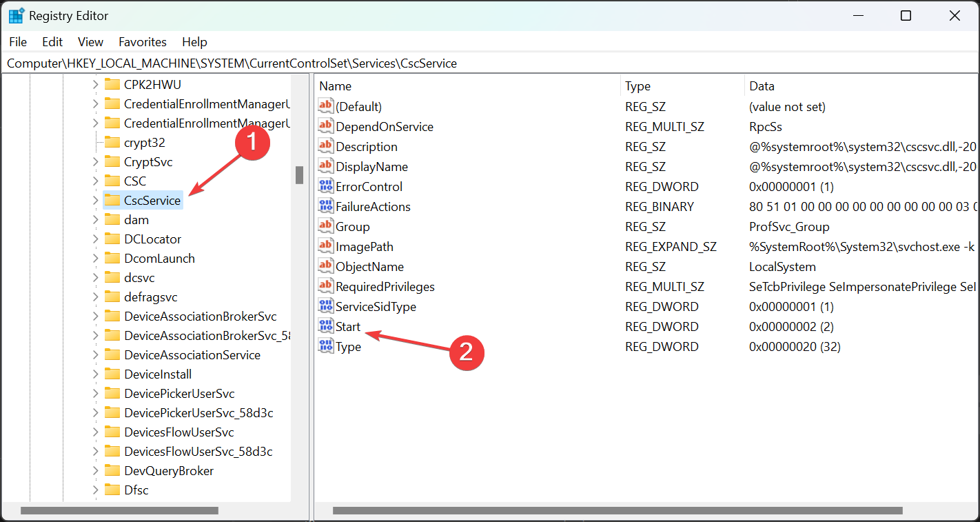
Task: Expand the DevicesFlowUserSvc_58d3c key
Action: [95, 451]
